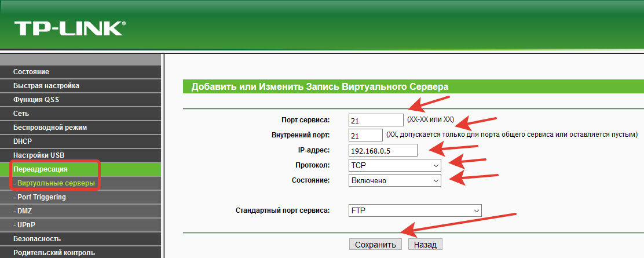Open the Port Triggering submenu
This screenshot has height=258, width=644.
coord(41,197)
